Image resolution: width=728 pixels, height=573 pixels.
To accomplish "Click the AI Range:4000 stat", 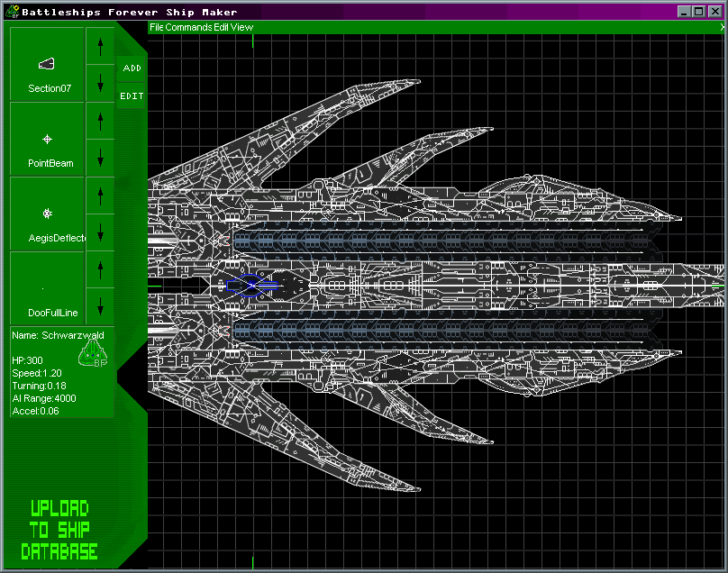I will click(x=44, y=398).
